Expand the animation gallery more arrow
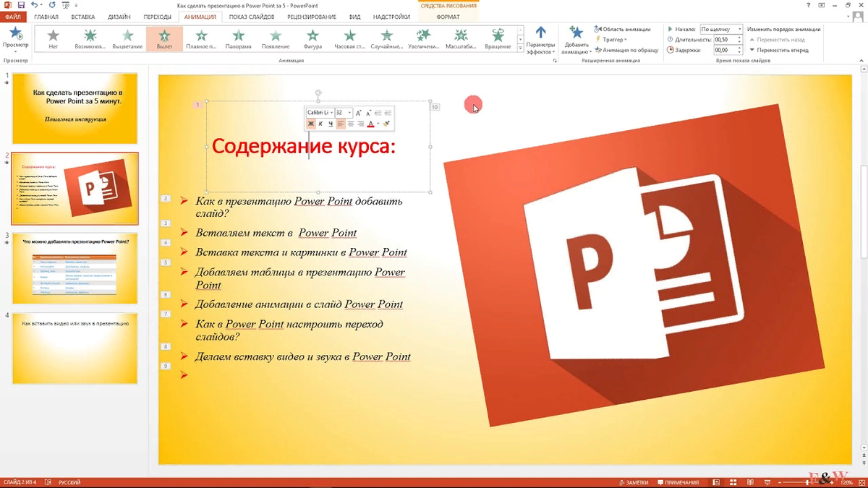Image resolution: width=868 pixels, height=488 pixels. point(520,49)
